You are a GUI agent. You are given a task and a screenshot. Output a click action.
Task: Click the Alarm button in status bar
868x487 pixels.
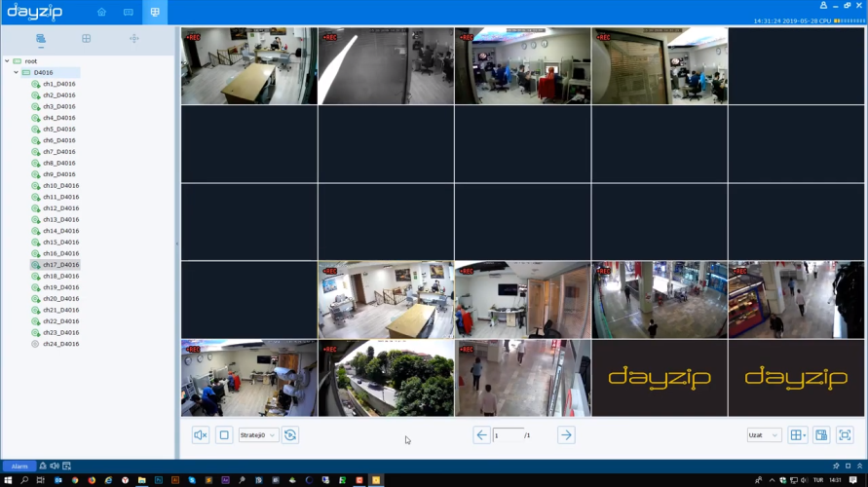[x=19, y=467]
